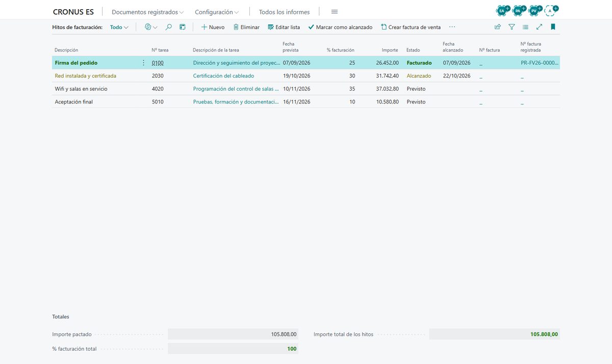Expand Documentos registrados menu

tap(147, 12)
